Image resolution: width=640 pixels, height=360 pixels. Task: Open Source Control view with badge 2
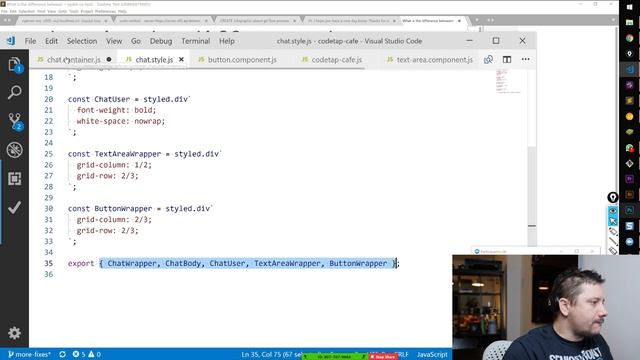[15, 121]
